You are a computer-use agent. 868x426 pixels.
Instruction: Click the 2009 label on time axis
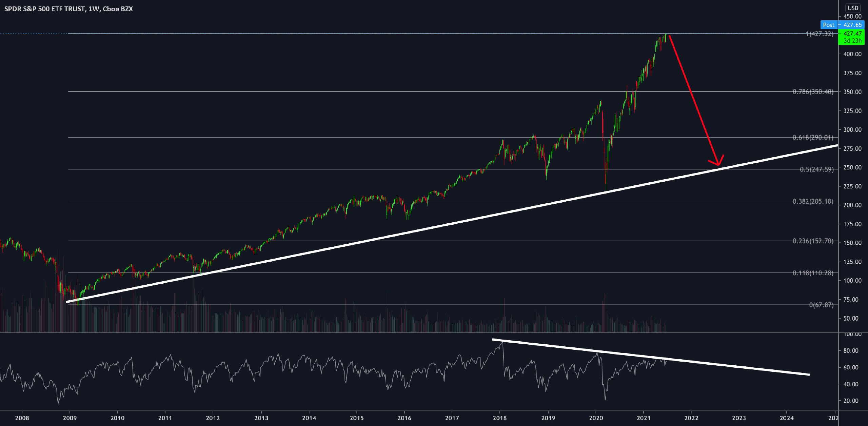click(70, 418)
